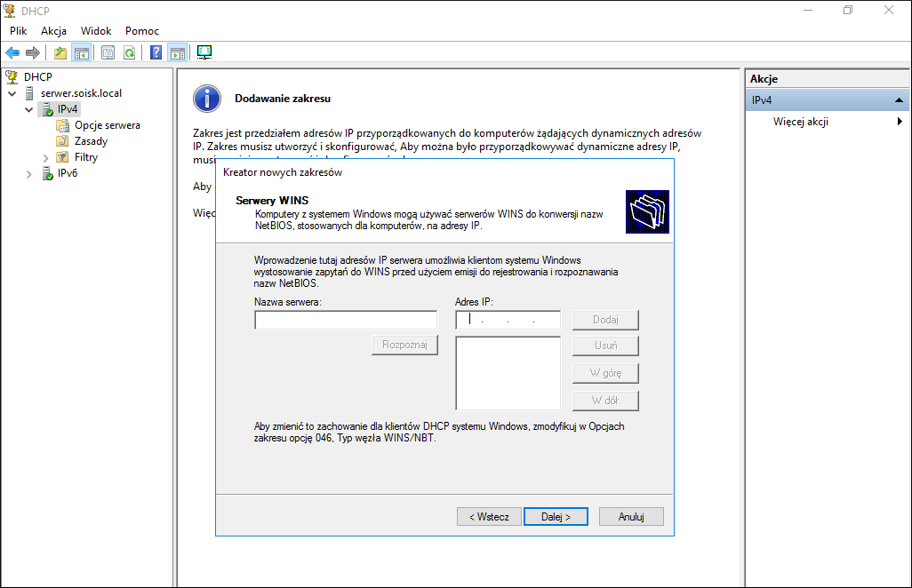
Task: Select the DHCP root node icon
Action: tap(11, 76)
